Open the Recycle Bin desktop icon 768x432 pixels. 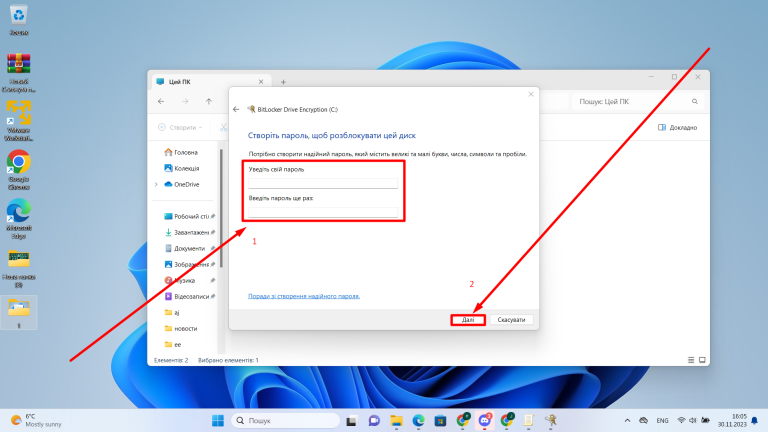coord(19,20)
